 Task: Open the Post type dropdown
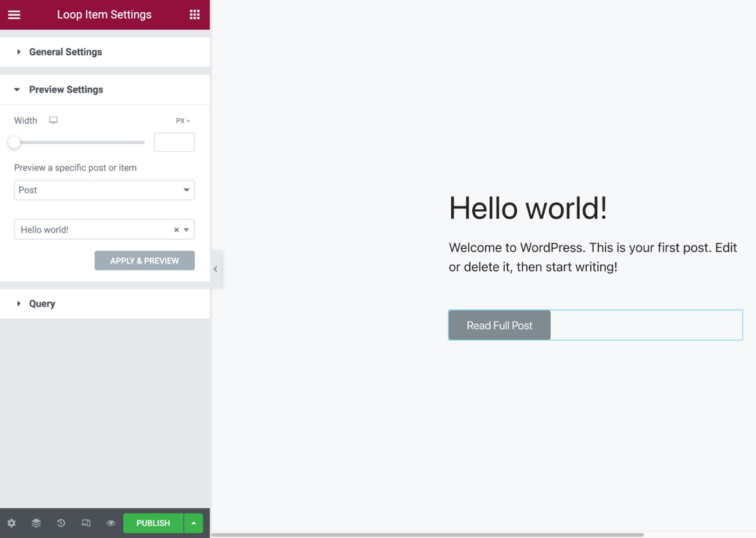point(104,190)
